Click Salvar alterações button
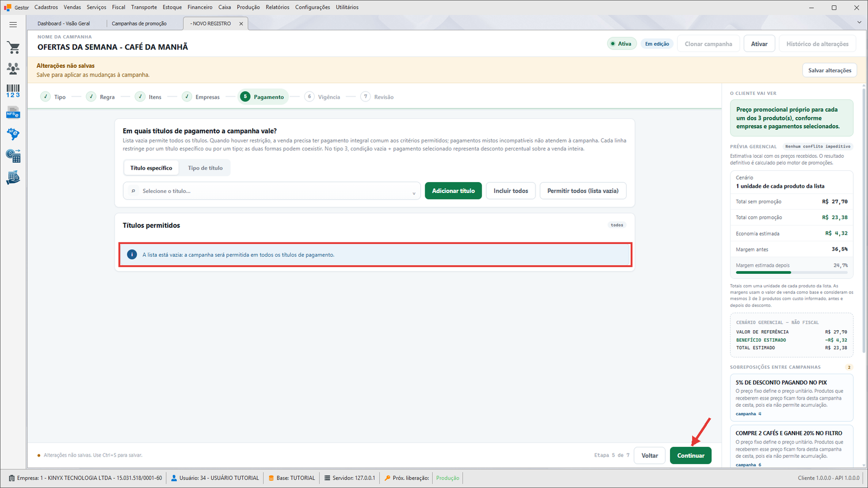The image size is (868, 488). point(829,70)
